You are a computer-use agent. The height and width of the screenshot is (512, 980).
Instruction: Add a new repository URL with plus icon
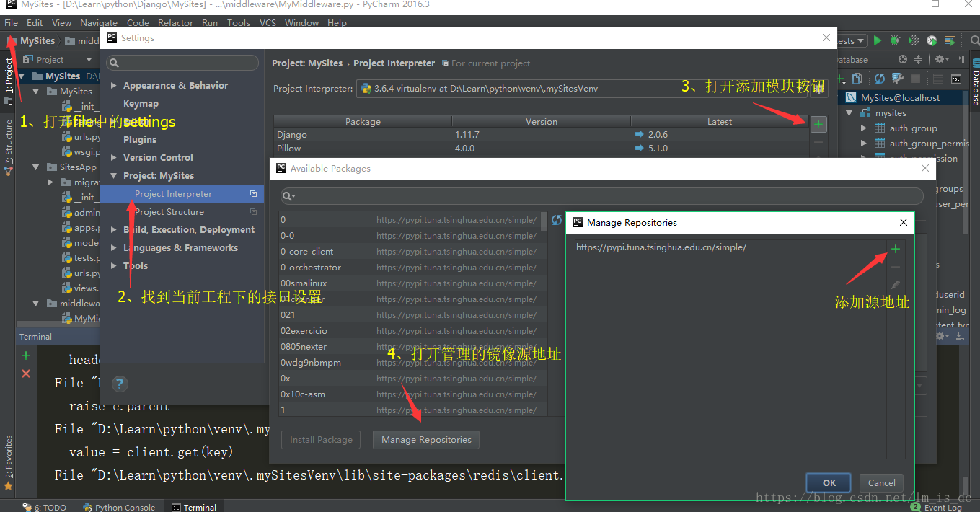895,250
